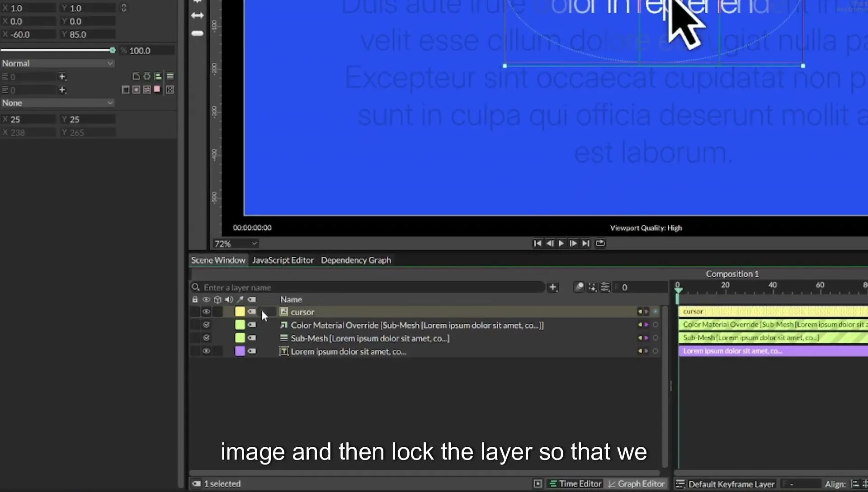868x492 pixels.
Task: Click the Sub-Mesh layer type icon
Action: (x=284, y=338)
